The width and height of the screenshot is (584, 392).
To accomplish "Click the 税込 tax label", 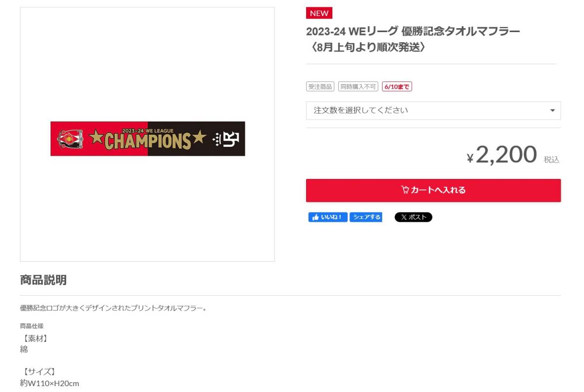I will (551, 160).
